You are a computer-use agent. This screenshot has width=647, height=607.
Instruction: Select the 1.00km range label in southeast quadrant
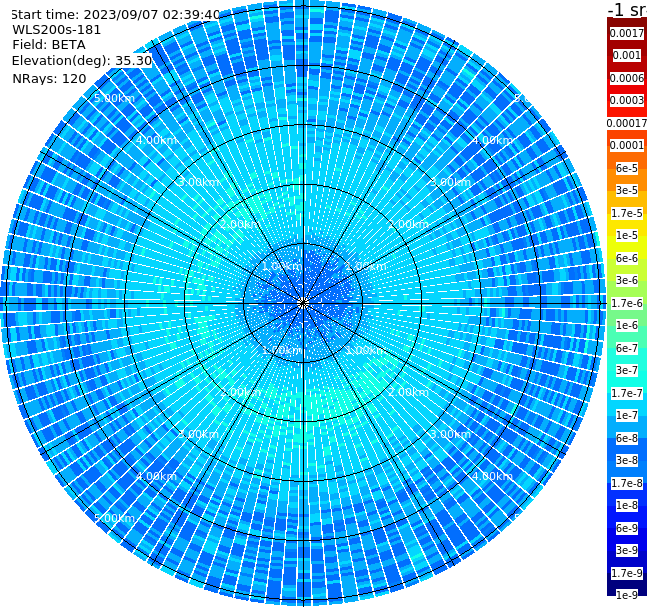(366, 350)
